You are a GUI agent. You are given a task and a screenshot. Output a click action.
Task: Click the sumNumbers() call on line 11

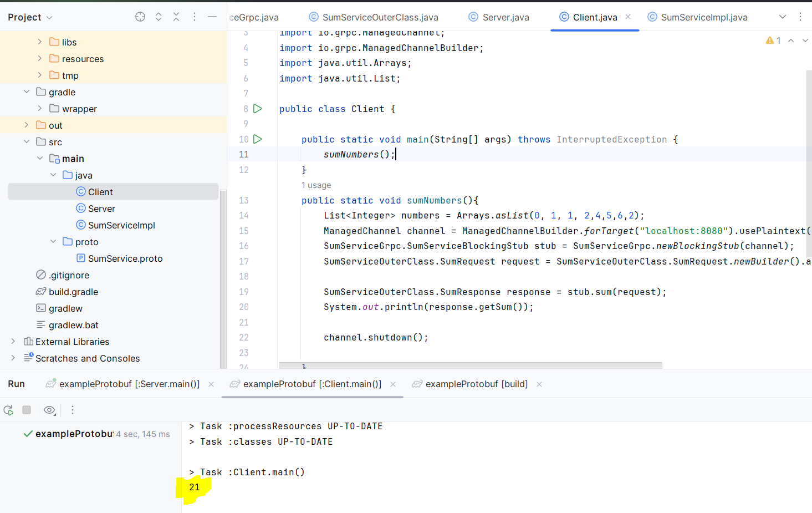[359, 155]
